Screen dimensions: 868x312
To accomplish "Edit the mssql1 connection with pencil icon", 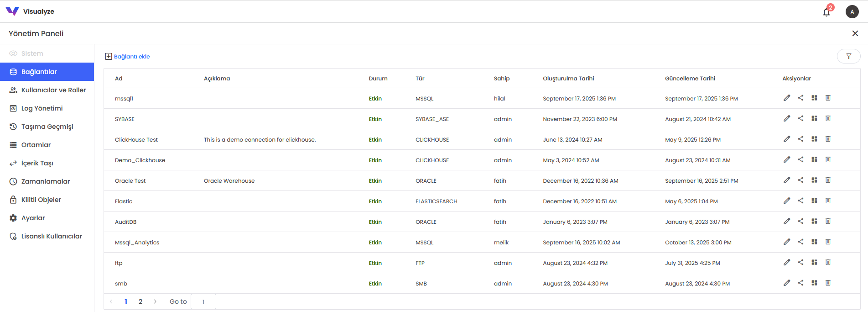I will 787,98.
